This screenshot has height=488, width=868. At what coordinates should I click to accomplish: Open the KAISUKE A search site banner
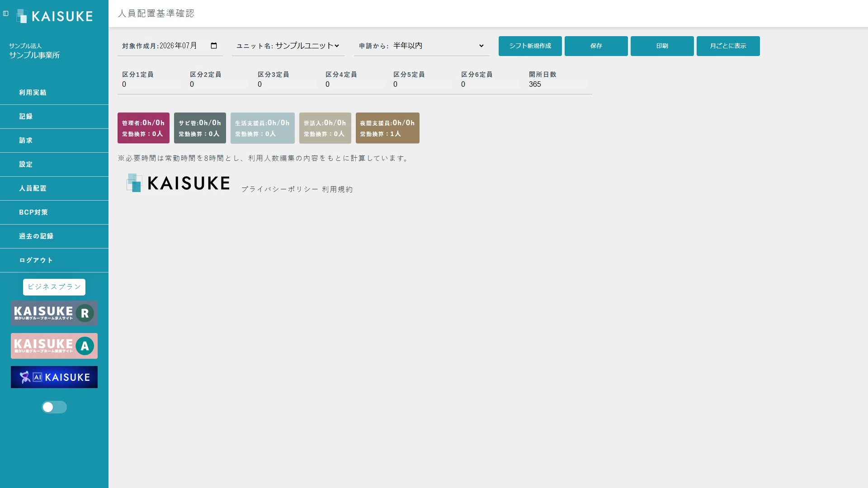pyautogui.click(x=54, y=346)
